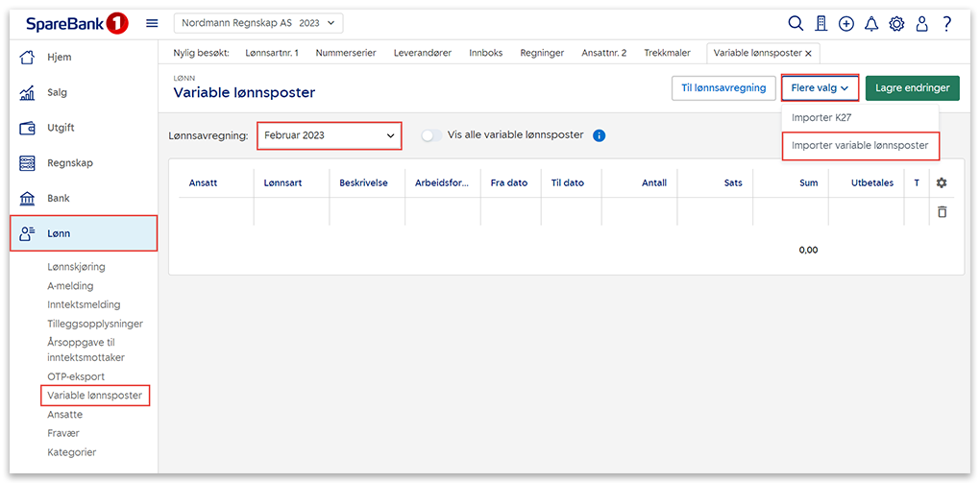The height and width of the screenshot is (483, 980).
Task: Open the notifications bell icon
Action: 871,24
